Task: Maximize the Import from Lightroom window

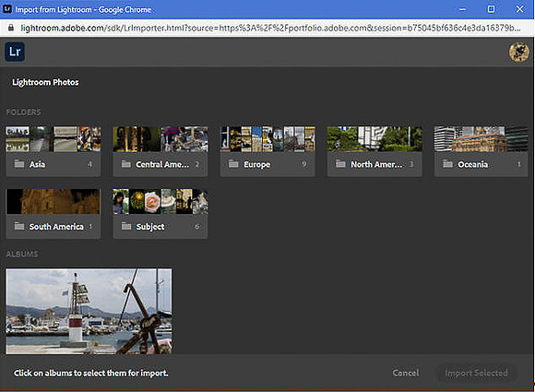Action: pyautogui.click(x=491, y=9)
